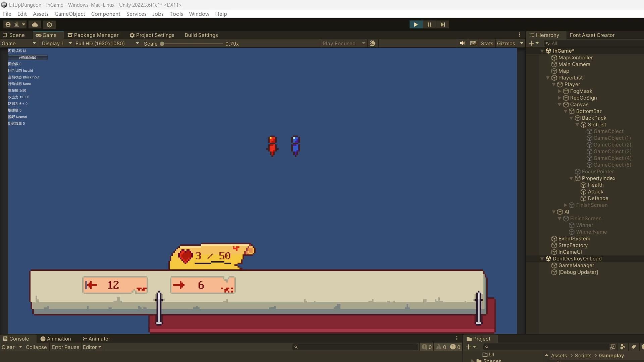Click the Add Component icon in Hierarchy
Viewport: 644px width, 362px height.
pyautogui.click(x=531, y=43)
